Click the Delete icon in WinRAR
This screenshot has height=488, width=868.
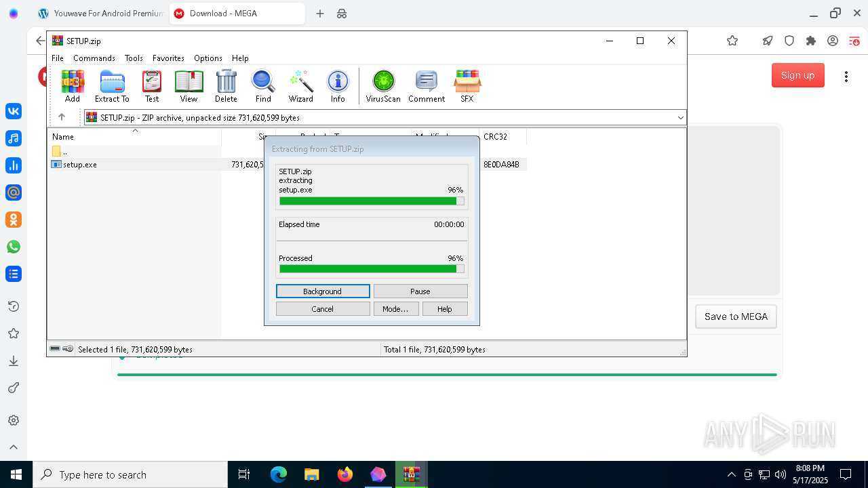coord(226,86)
